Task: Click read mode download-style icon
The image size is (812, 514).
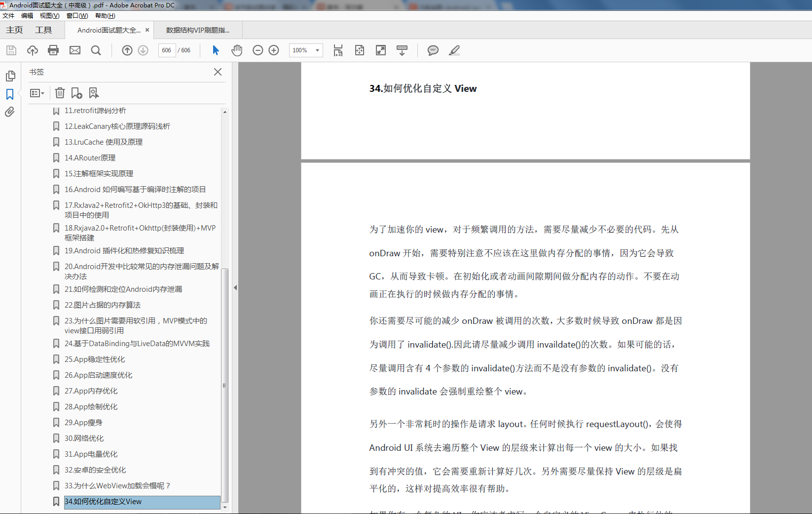Action: 402,50
